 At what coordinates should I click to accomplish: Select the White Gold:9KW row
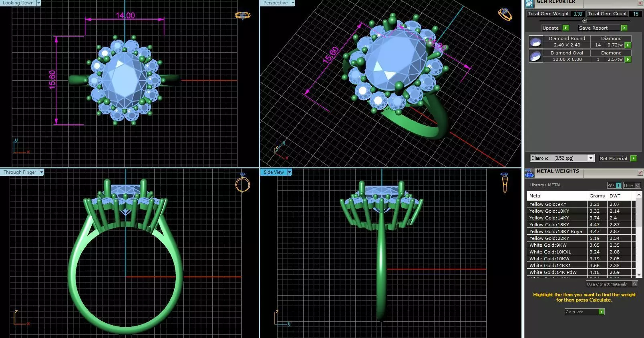click(581, 245)
